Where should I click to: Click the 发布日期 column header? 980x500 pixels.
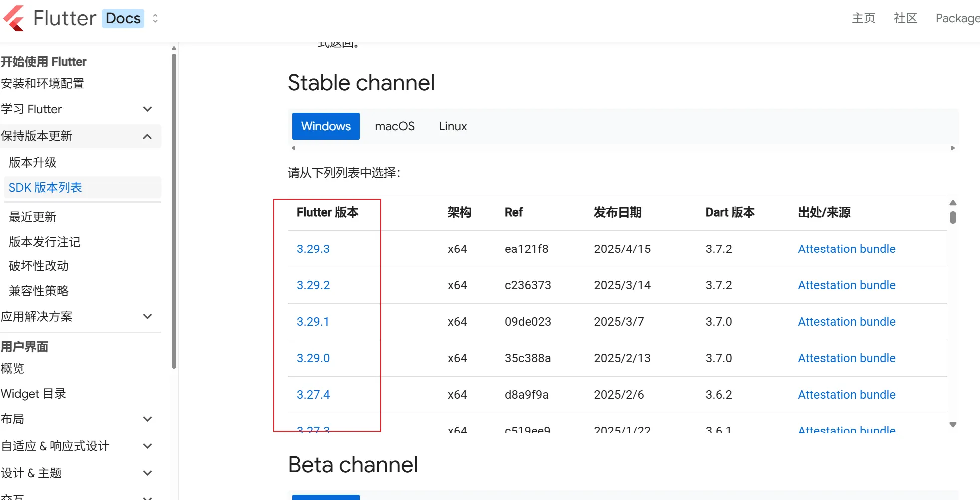click(618, 212)
